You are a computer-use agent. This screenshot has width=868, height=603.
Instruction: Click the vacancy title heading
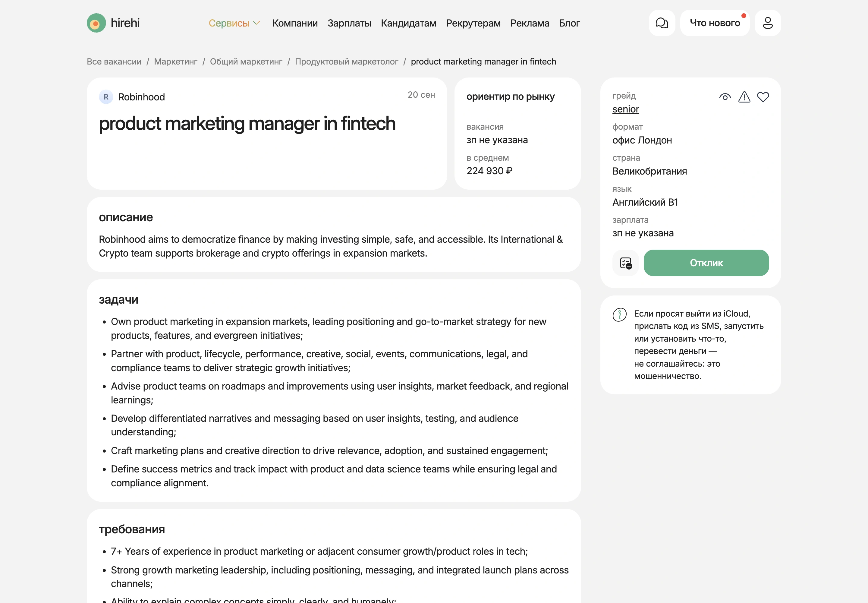pyautogui.click(x=247, y=124)
